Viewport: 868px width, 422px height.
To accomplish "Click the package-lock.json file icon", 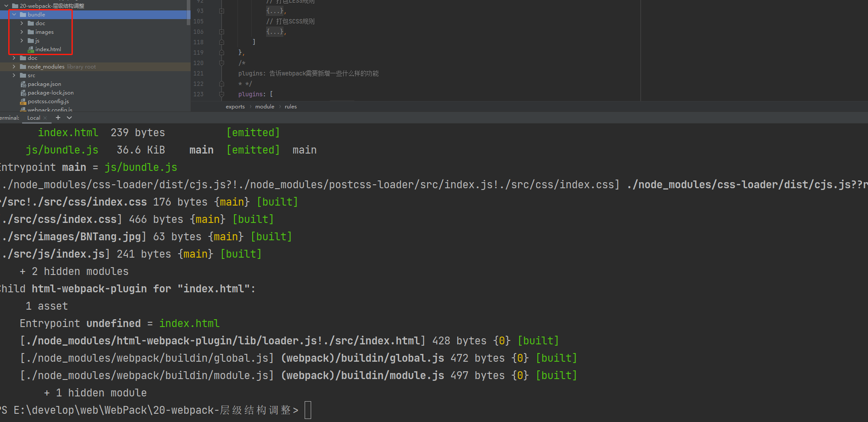I will [x=23, y=92].
